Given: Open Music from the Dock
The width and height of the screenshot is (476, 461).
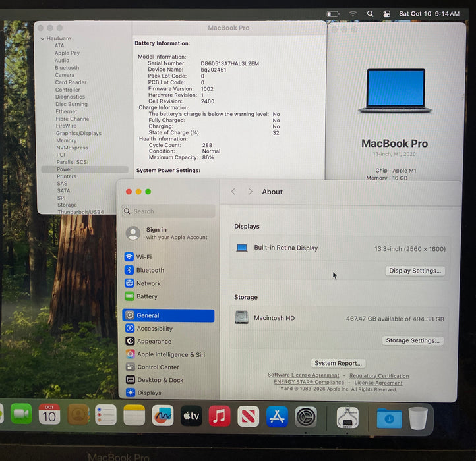Looking at the screenshot, I should coord(220,416).
